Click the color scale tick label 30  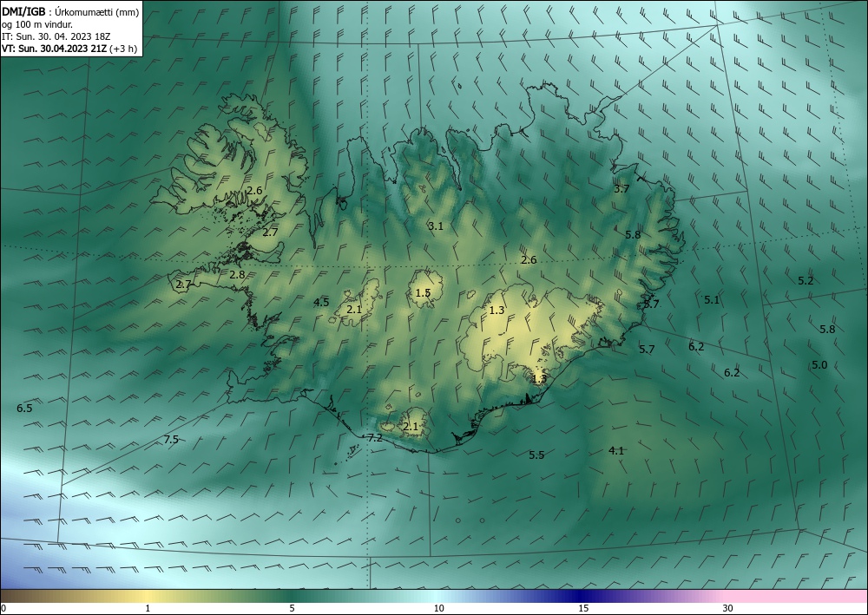[x=728, y=608]
